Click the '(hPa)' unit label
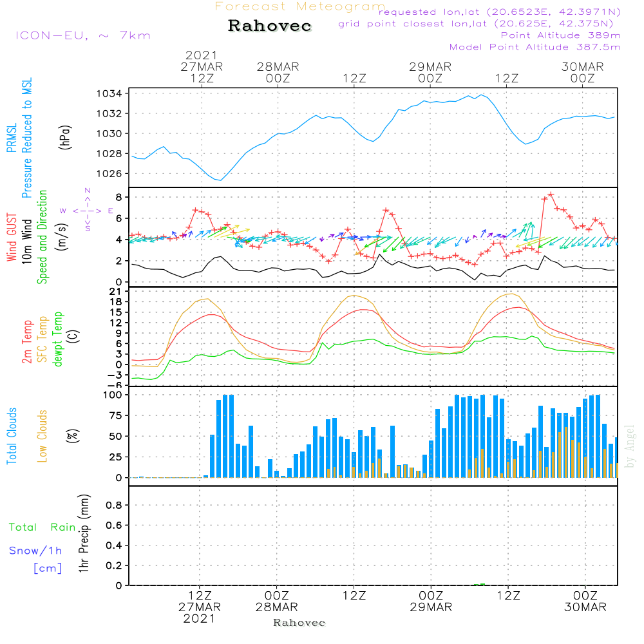This screenshot has height=644, width=644. (65, 137)
